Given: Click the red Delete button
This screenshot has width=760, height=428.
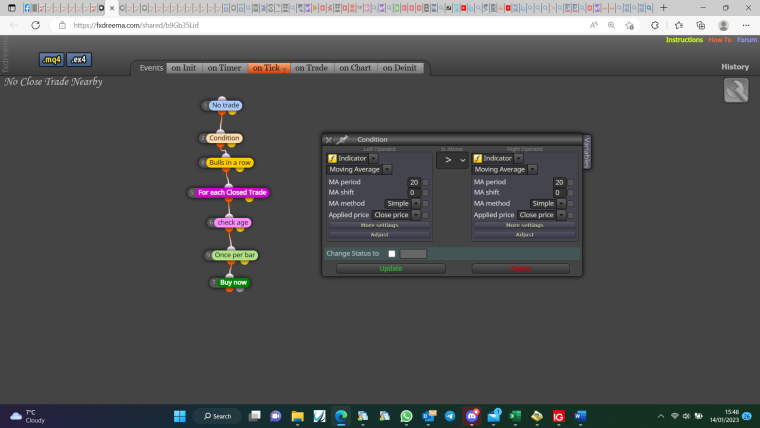Looking at the screenshot, I should point(521,269).
